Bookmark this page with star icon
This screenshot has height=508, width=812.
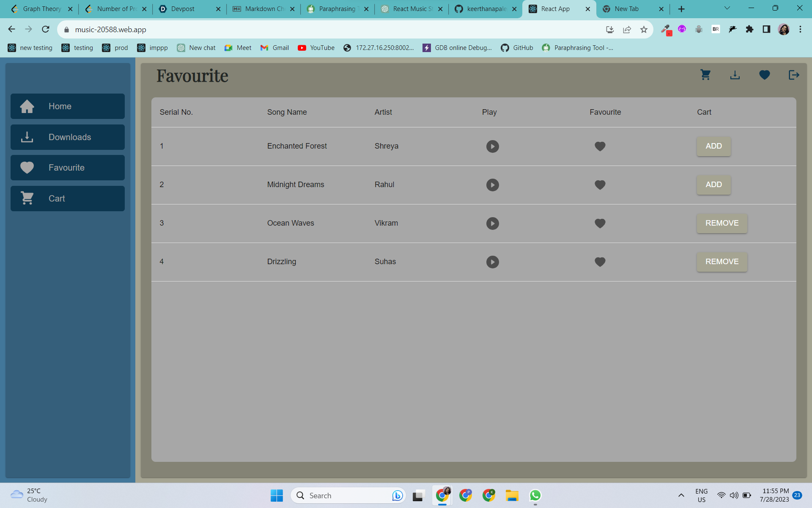click(644, 30)
